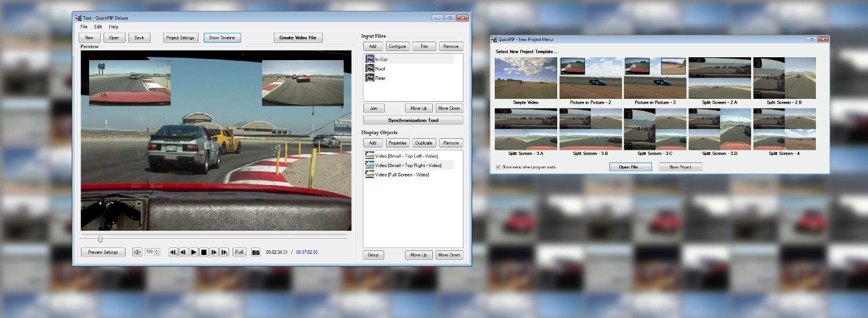Jump to start with the first playback button
Image resolution: width=868 pixels, height=318 pixels.
173,252
